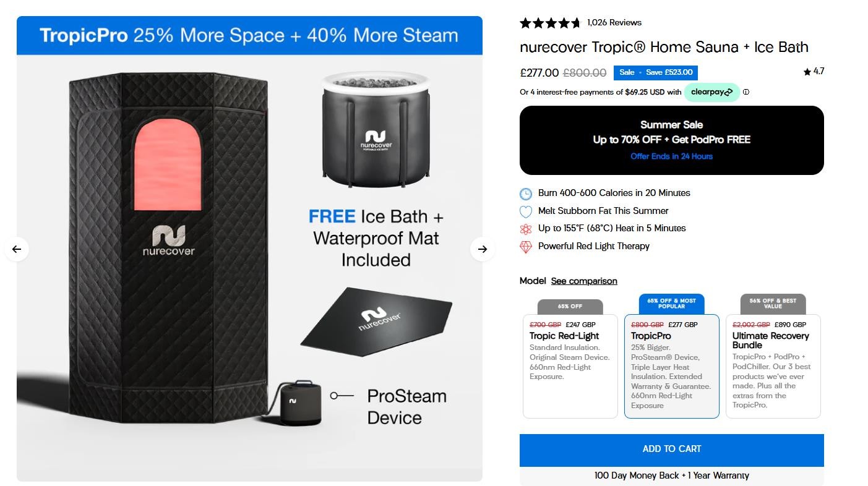Open the 1,026 Reviews link
The width and height of the screenshot is (868, 486).
pyautogui.click(x=614, y=22)
